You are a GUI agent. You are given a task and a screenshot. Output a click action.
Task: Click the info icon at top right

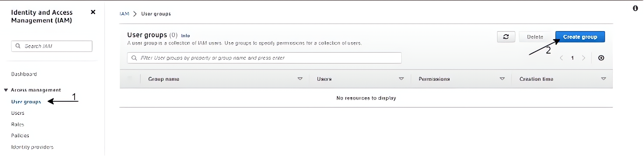[x=635, y=8]
